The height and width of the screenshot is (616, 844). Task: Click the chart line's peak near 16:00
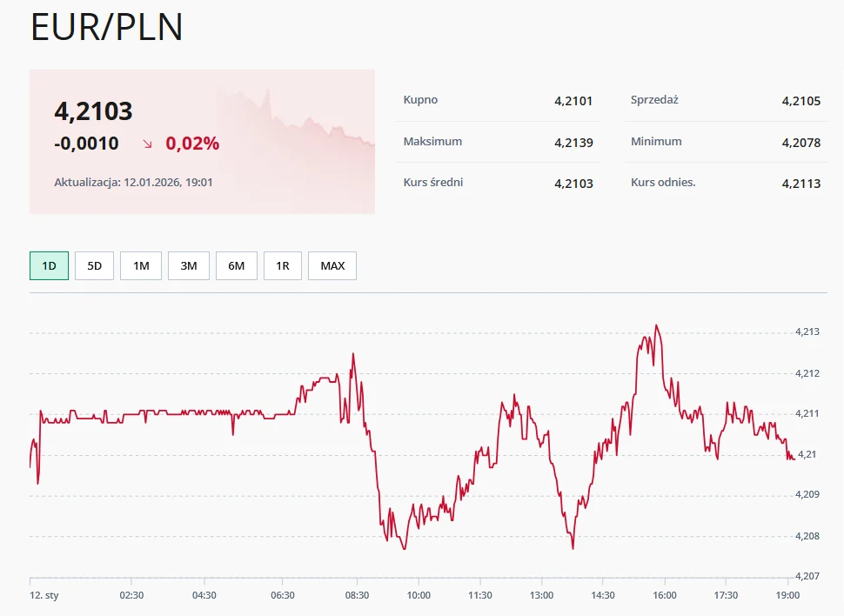pyautogui.click(x=656, y=326)
